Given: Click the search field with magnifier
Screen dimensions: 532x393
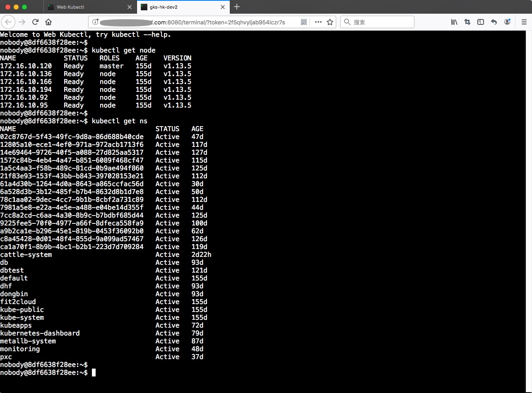Looking at the screenshot, I should [x=377, y=22].
